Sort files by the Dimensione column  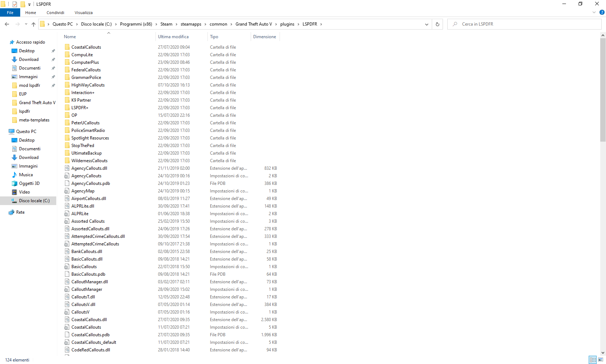265,37
